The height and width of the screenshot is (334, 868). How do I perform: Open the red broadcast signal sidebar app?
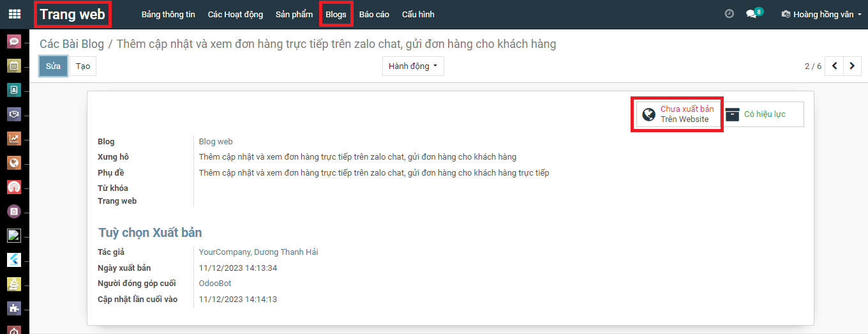point(14,187)
